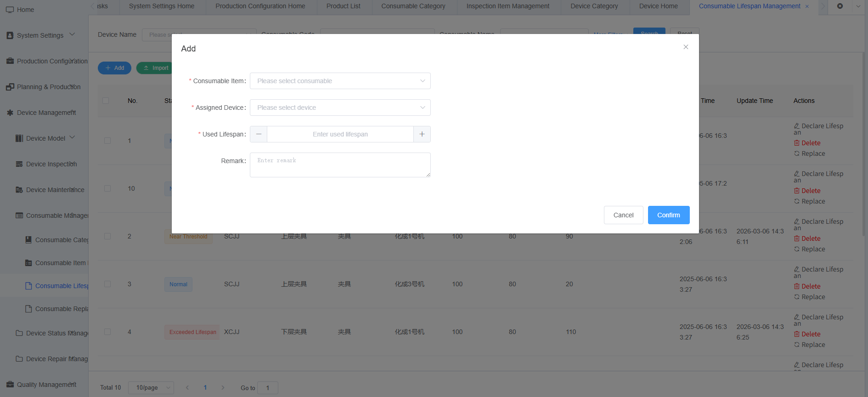Click the Device Repair Management folder icon
Viewport: 868px width, 397px height.
point(19,359)
